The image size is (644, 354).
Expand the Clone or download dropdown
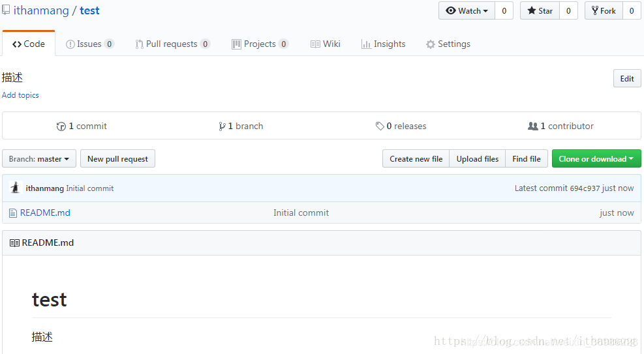(596, 159)
